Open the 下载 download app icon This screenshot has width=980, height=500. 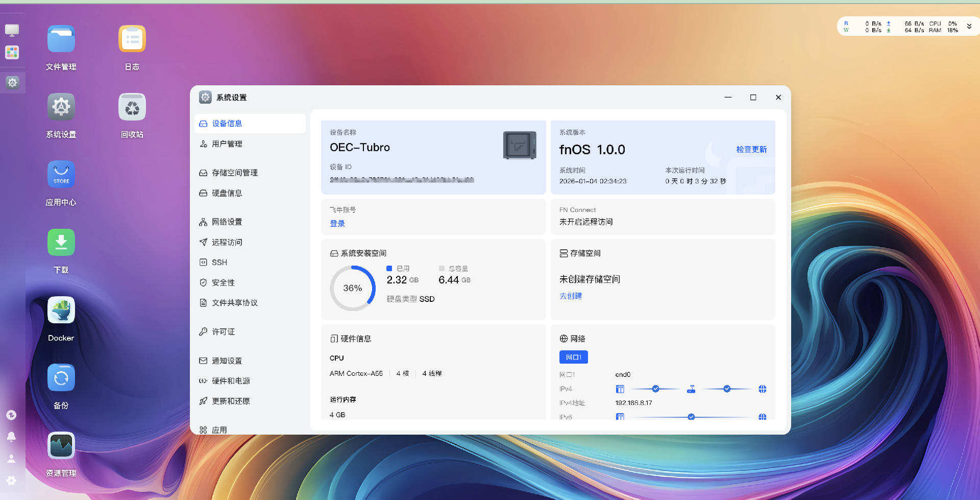[x=61, y=243]
